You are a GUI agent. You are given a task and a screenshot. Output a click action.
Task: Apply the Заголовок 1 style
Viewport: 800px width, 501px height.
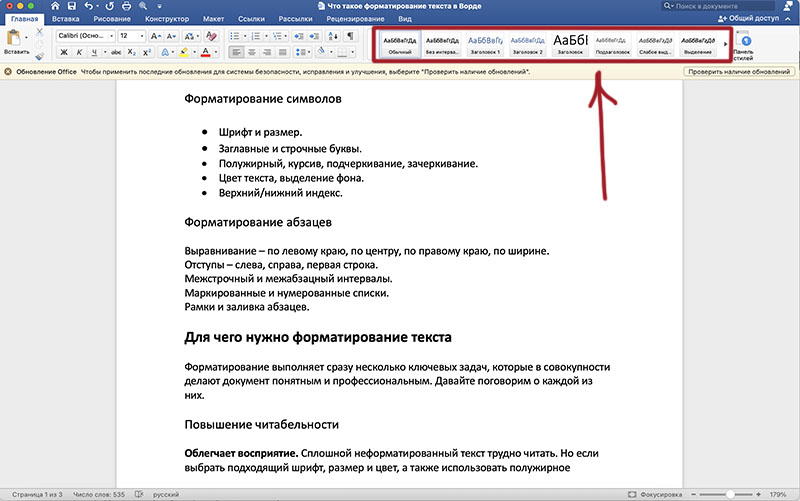(x=485, y=44)
